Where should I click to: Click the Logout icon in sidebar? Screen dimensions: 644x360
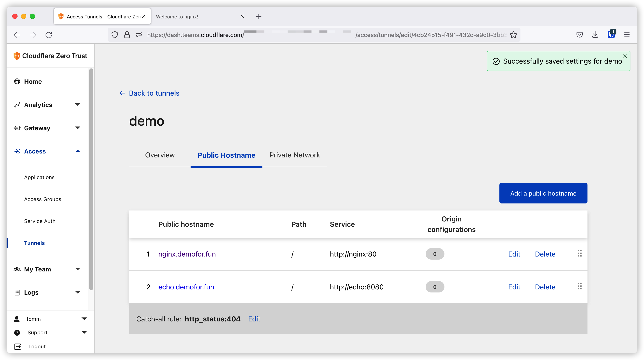18,346
